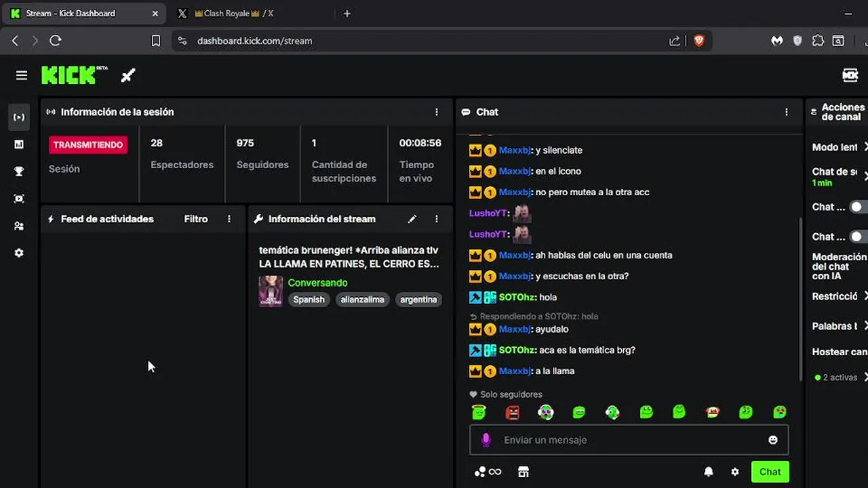Expand the Restricció setting chevron
868x488 pixels.
point(865,296)
